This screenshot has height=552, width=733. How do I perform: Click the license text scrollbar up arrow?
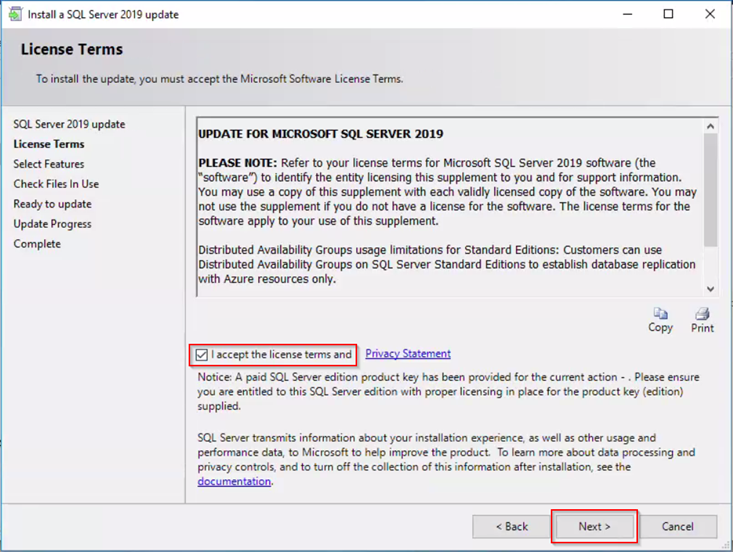click(711, 126)
